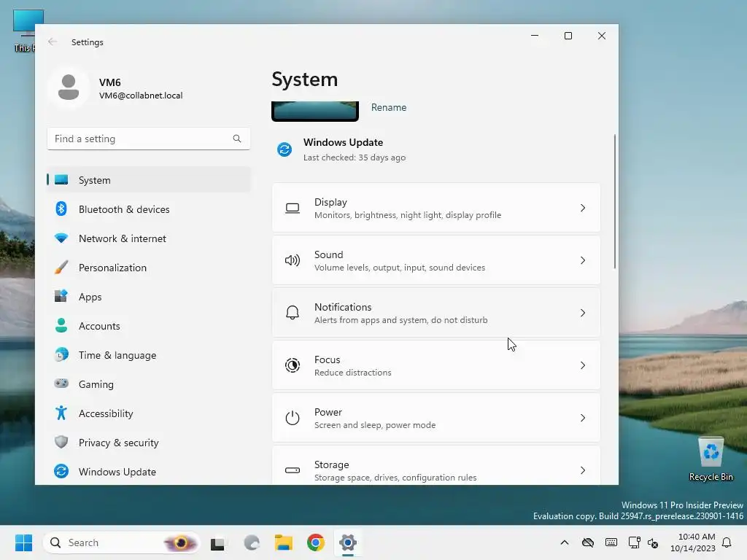The width and height of the screenshot is (747, 560).
Task: Click the Settings gear taskbar icon
Action: click(348, 542)
